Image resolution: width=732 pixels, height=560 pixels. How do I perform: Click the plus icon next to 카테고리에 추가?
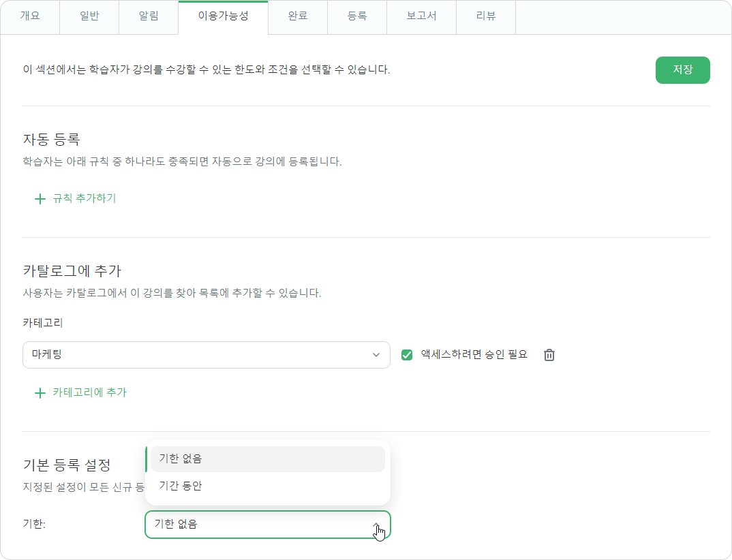tap(40, 393)
